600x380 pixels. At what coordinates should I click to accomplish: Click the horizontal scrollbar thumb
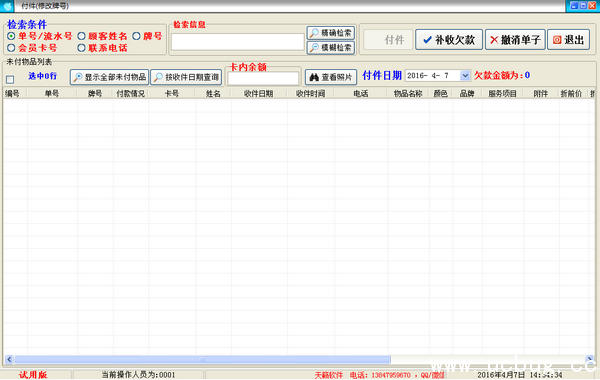202,359
